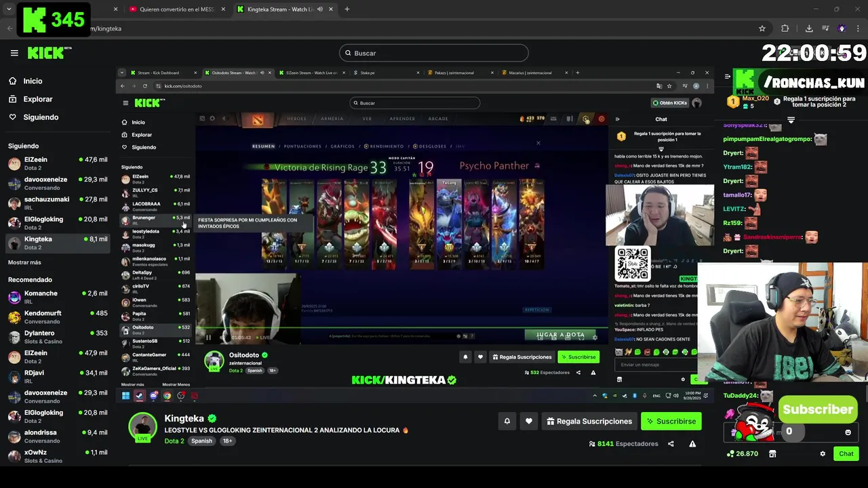868x488 pixels.
Task: Open Dylantero Slots & Casino channel
Action: click(x=58, y=337)
